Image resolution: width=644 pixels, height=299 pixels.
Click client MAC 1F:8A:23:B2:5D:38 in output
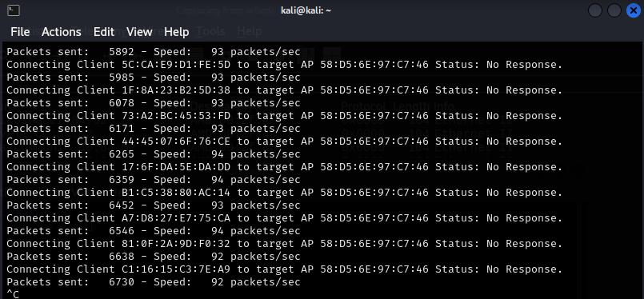[176, 90]
